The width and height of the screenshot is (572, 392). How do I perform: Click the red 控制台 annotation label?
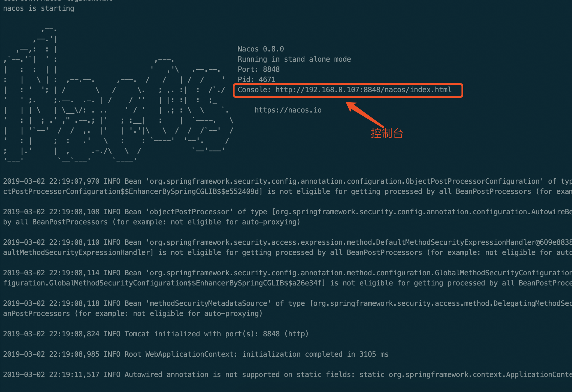387,133
